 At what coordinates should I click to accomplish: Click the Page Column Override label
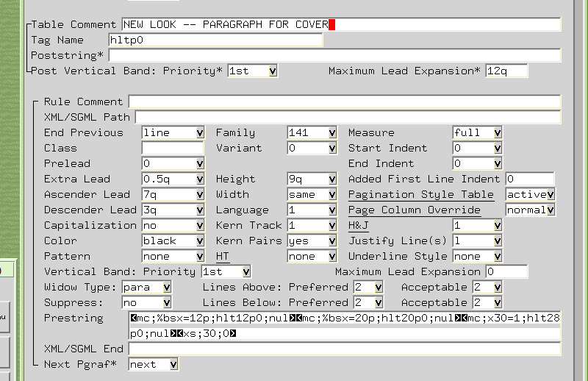(414, 210)
